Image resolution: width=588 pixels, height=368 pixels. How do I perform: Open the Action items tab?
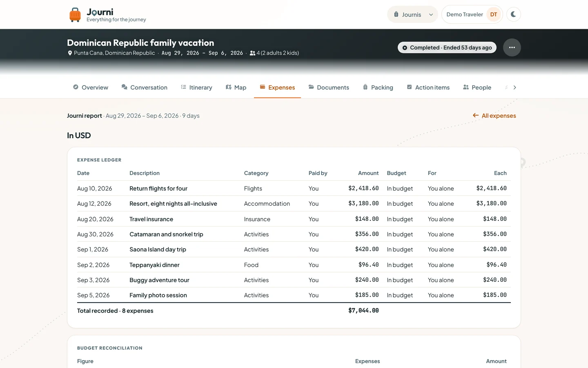(x=428, y=88)
